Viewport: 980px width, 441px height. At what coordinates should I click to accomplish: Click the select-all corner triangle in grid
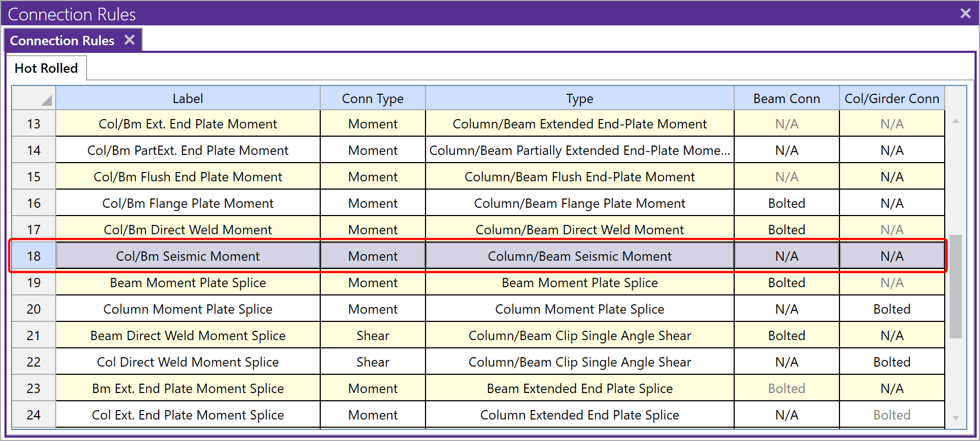46,100
